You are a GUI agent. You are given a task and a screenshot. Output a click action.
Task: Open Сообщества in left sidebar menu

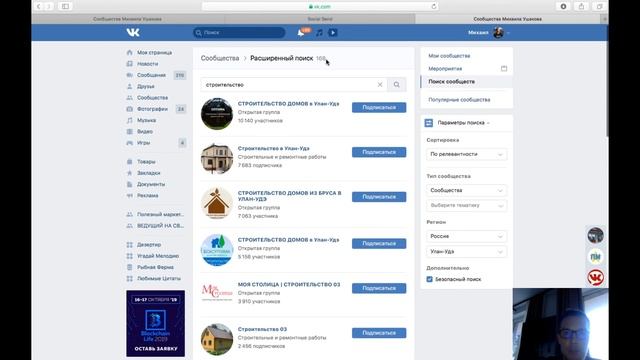(152, 98)
